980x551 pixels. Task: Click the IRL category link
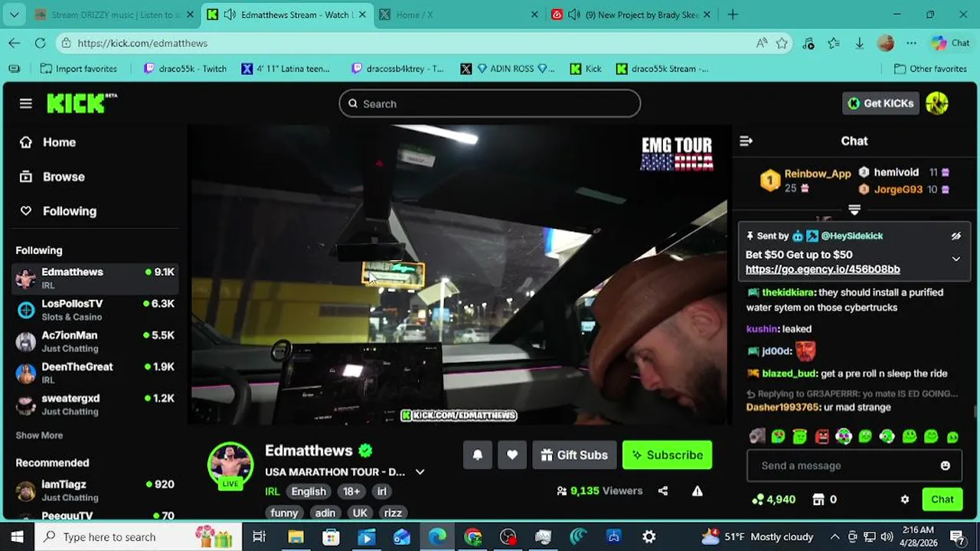coord(273,491)
